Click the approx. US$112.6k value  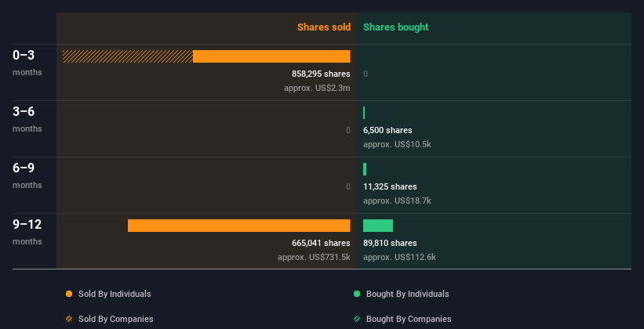[399, 257]
